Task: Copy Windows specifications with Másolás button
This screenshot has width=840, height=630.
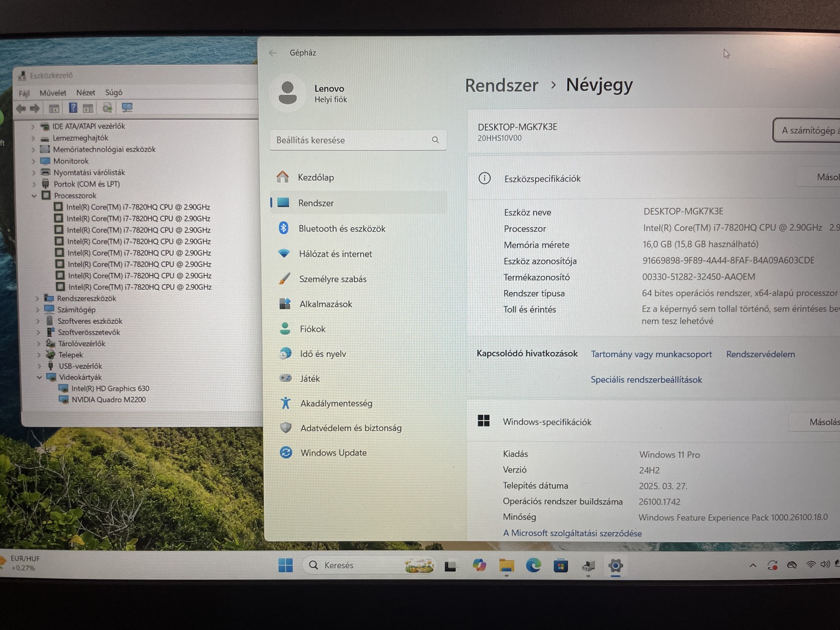Action: (x=815, y=422)
